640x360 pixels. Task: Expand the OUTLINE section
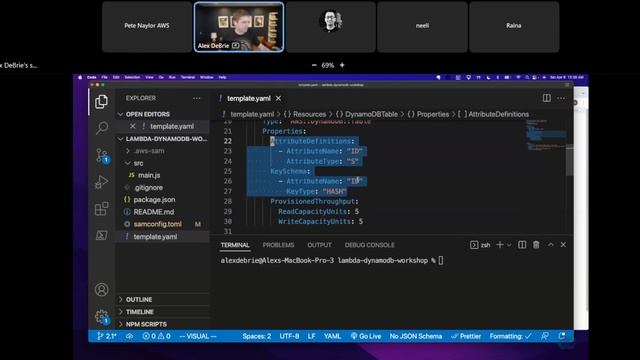point(139,300)
